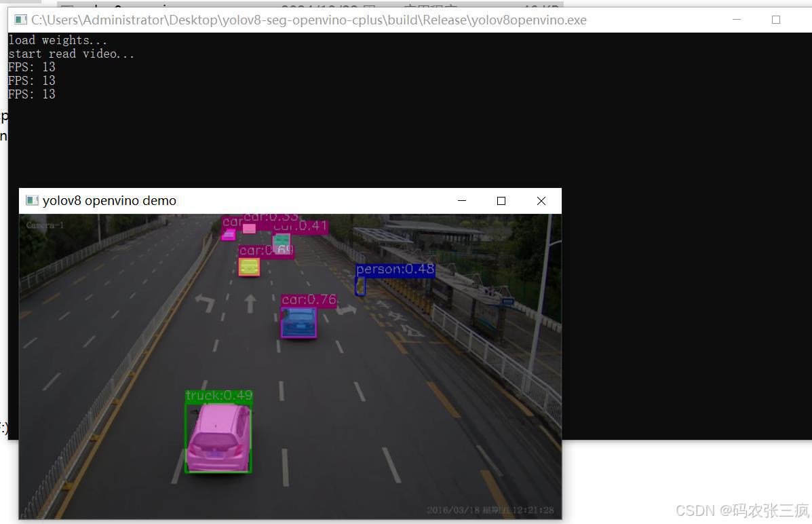Click the "yolov8 openvino demo" title text
Image resolution: width=812 pixels, height=524 pixels.
(x=109, y=201)
